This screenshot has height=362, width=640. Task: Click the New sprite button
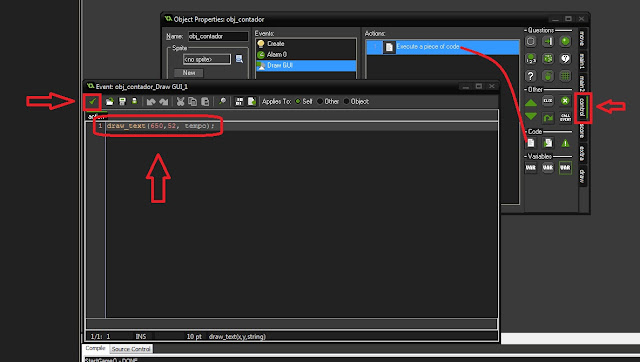189,73
